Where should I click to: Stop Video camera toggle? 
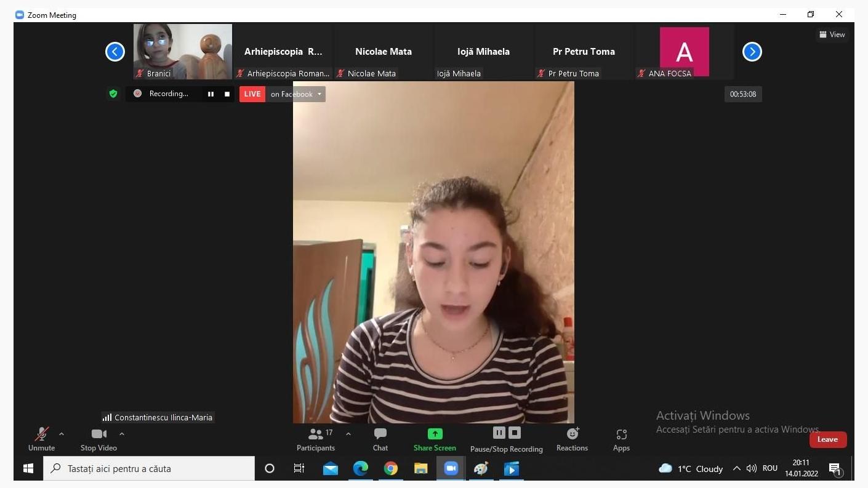(98, 439)
